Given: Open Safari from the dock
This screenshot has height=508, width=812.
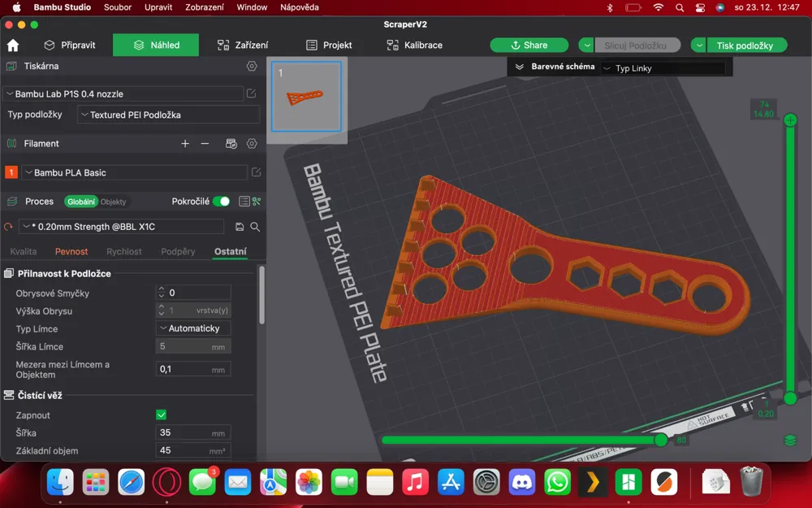Looking at the screenshot, I should (x=131, y=483).
